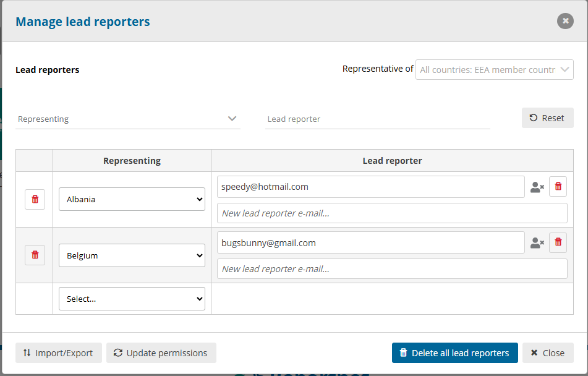
Task: Click trash icon beside bugsbunny@gmail.com
Action: (x=558, y=242)
